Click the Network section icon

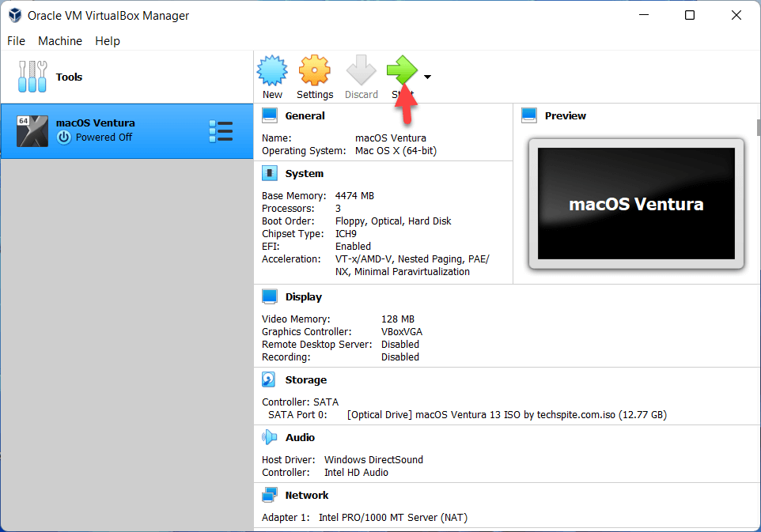pos(271,495)
